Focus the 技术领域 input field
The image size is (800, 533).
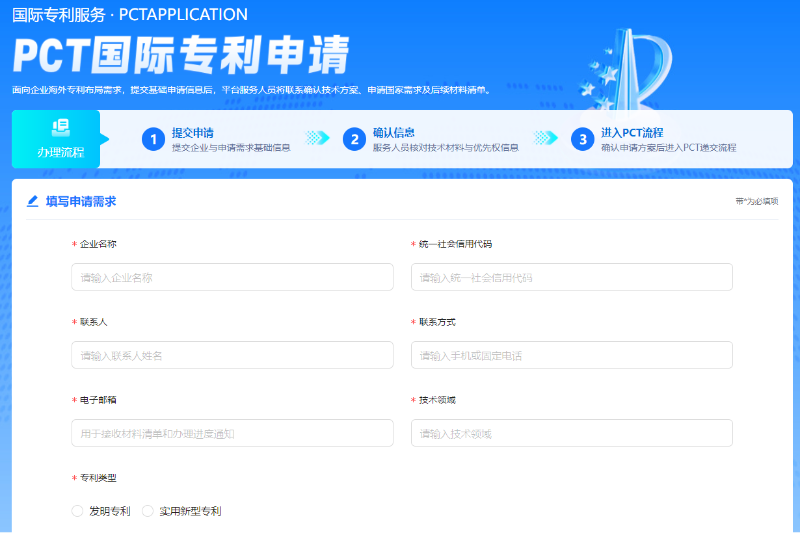[x=571, y=434]
